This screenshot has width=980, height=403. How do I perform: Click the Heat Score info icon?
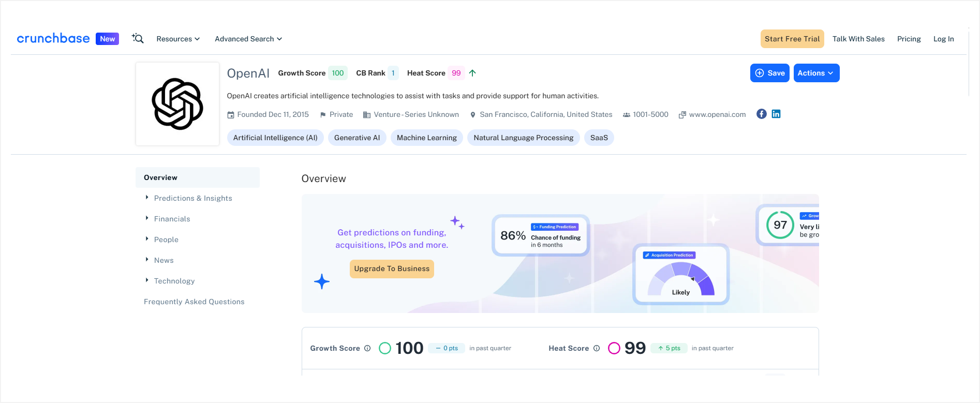pyautogui.click(x=597, y=348)
